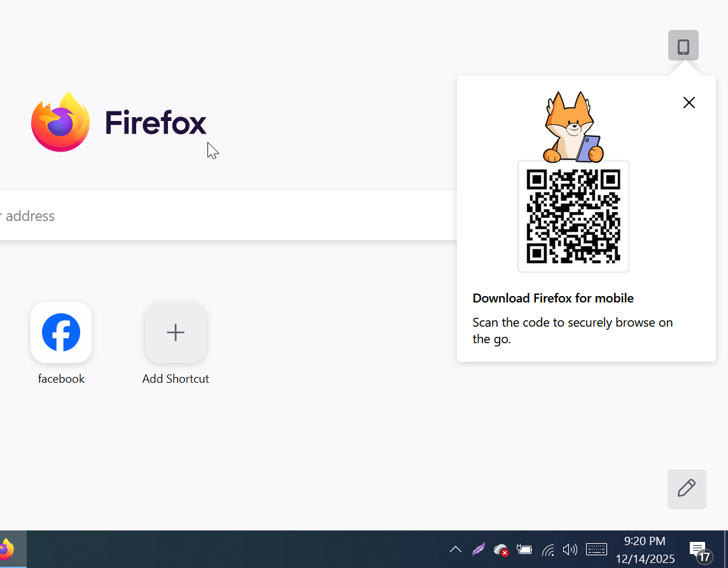Image resolution: width=728 pixels, height=568 pixels.
Task: Click the cloud sync error tray icon
Action: point(501,550)
